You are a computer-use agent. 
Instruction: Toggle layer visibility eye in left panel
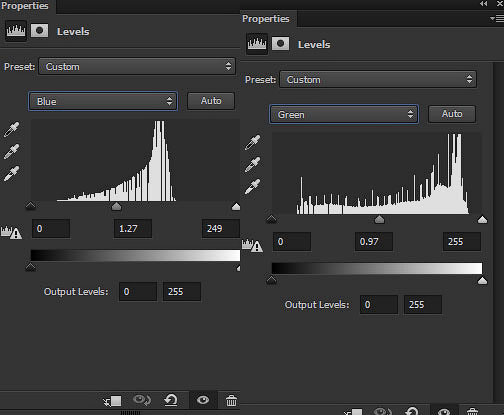pyautogui.click(x=203, y=400)
